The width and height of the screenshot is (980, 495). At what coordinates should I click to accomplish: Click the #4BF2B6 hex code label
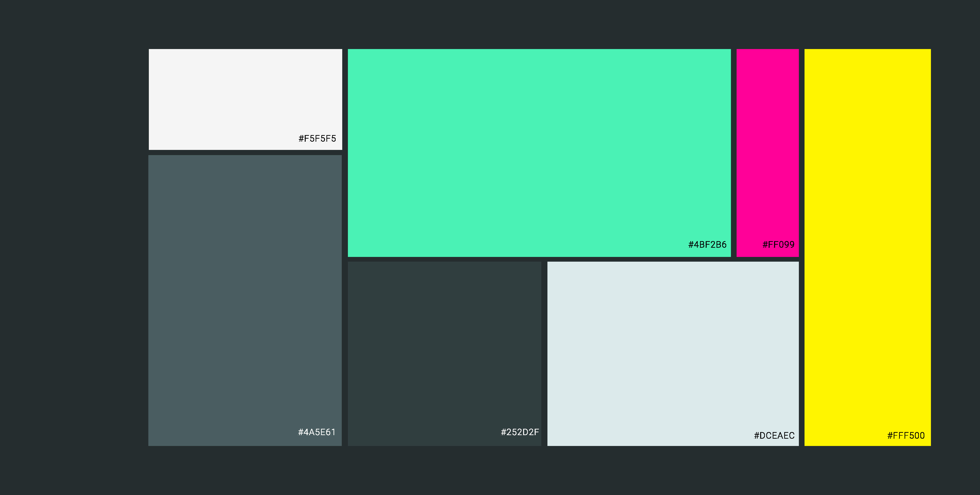(x=707, y=244)
